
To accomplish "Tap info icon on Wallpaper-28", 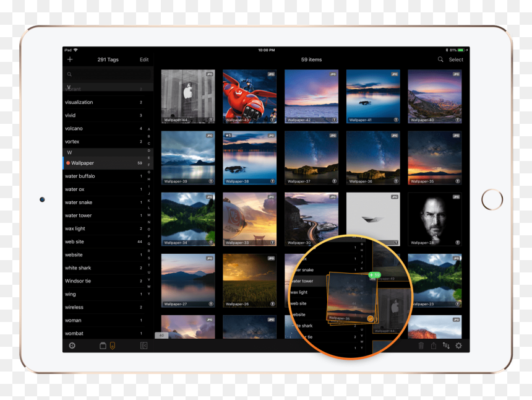I will click(457, 243).
